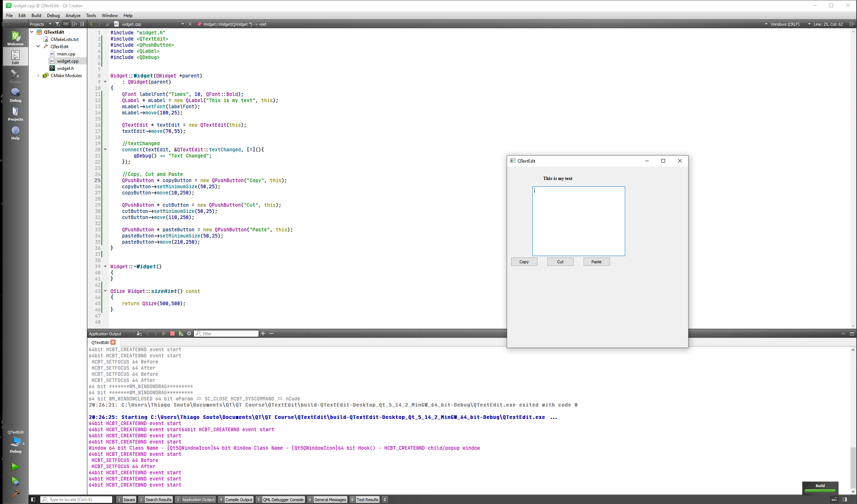This screenshot has height=504, width=857.
Task: Expand the CMake Modules node
Action: pos(38,75)
